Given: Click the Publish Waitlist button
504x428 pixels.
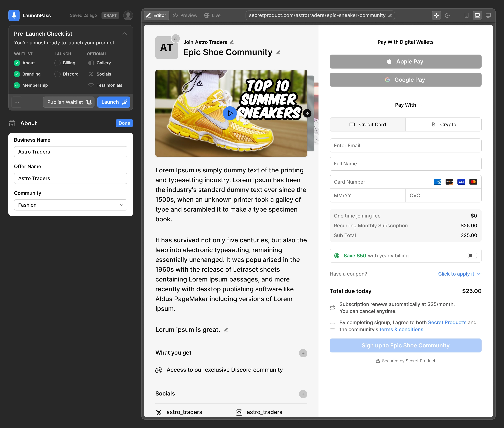Looking at the screenshot, I should click(x=69, y=102).
